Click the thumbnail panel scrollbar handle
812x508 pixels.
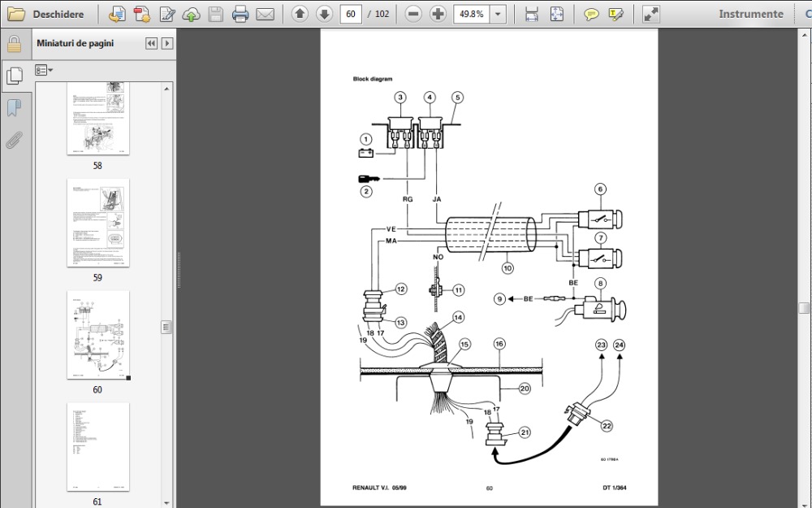166,327
